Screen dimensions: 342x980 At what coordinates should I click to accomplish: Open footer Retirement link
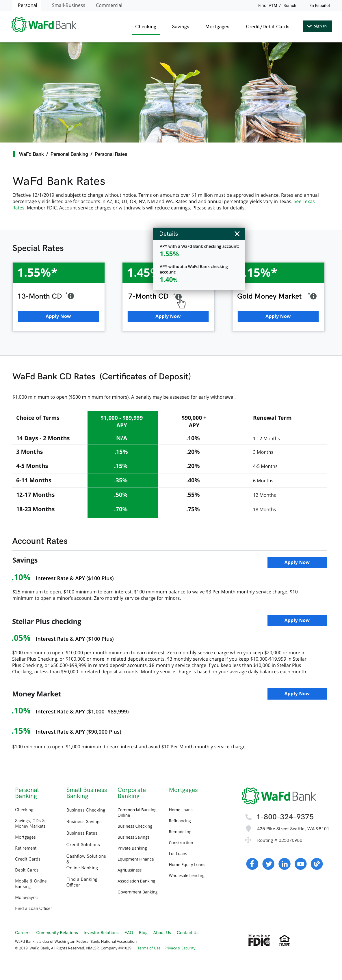[25, 848]
